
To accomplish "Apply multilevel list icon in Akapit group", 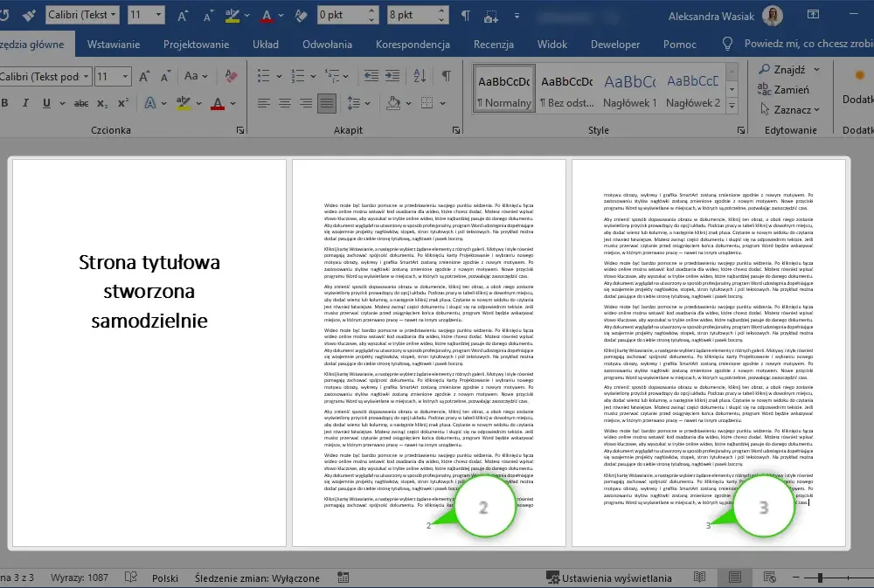I will pyautogui.click(x=332, y=76).
